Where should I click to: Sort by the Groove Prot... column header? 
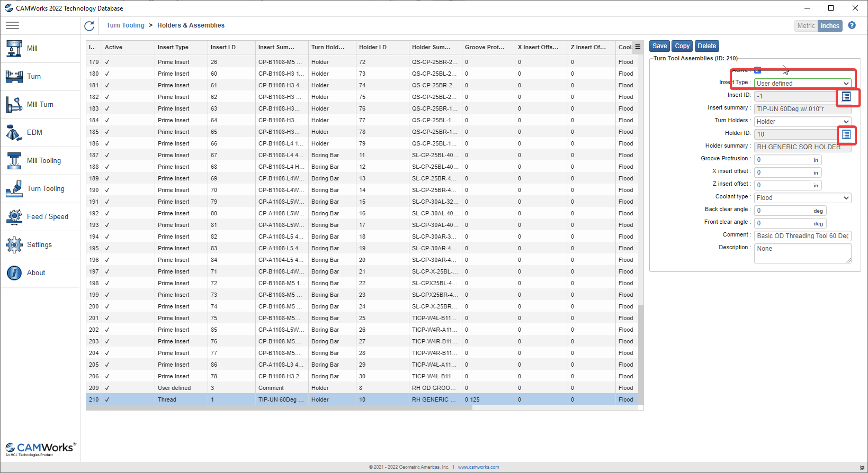[488, 47]
